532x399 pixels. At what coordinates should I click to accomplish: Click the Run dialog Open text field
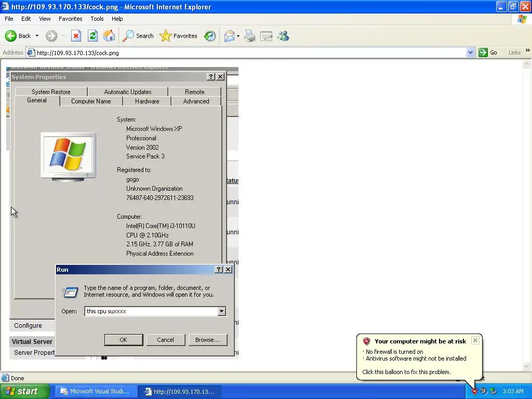pyautogui.click(x=151, y=311)
